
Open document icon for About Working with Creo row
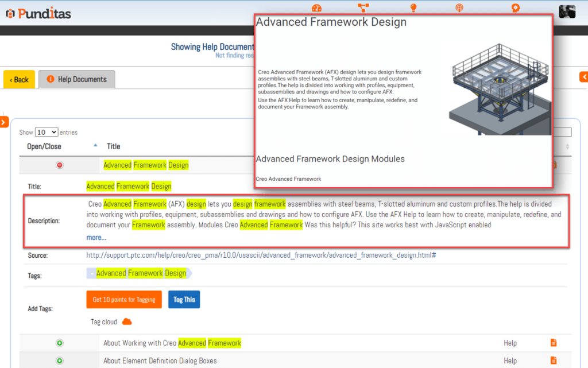[x=554, y=343]
